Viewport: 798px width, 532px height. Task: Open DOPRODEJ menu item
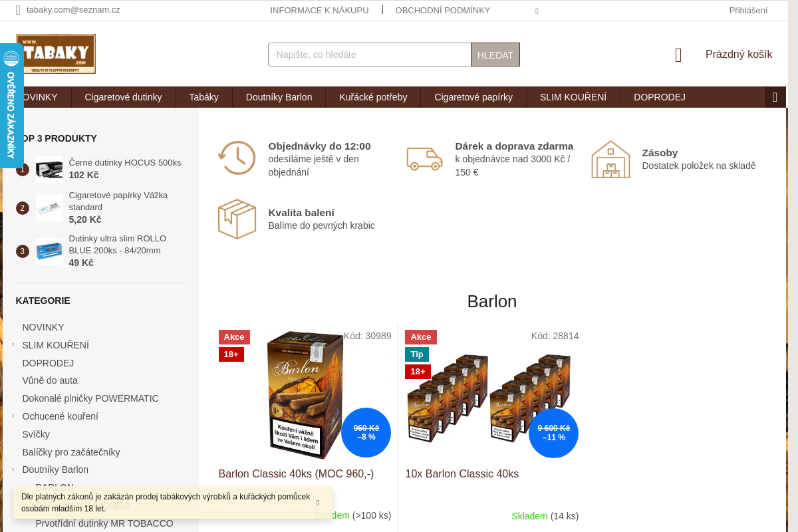[x=660, y=97]
